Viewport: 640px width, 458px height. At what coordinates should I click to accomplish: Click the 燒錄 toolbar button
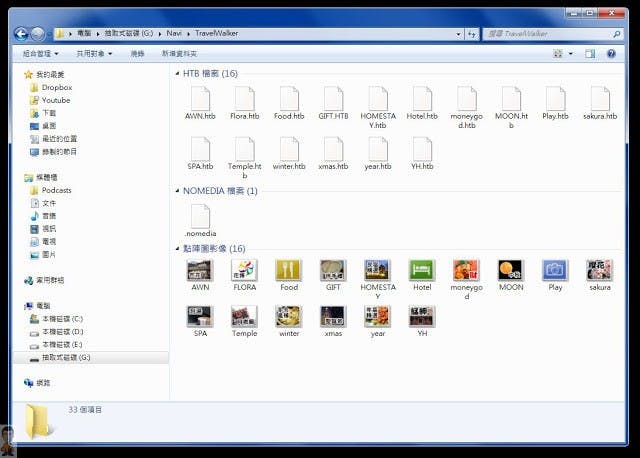point(137,53)
